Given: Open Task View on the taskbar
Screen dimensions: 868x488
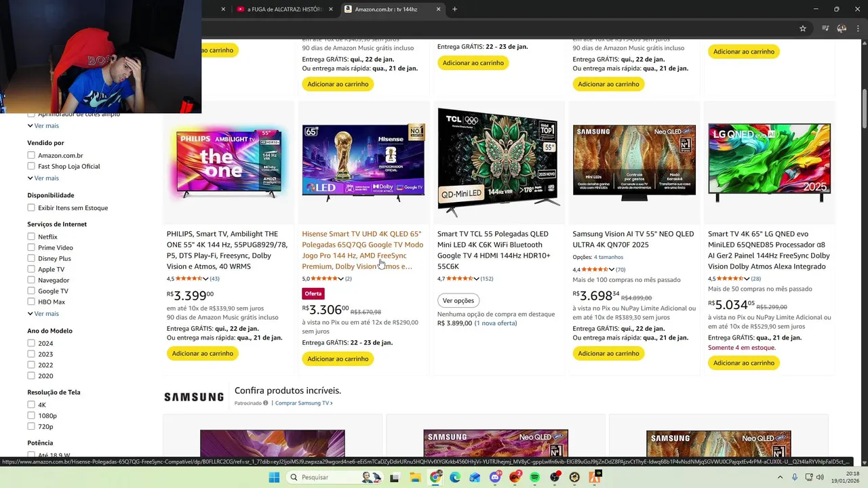Looking at the screenshot, I should click(394, 477).
